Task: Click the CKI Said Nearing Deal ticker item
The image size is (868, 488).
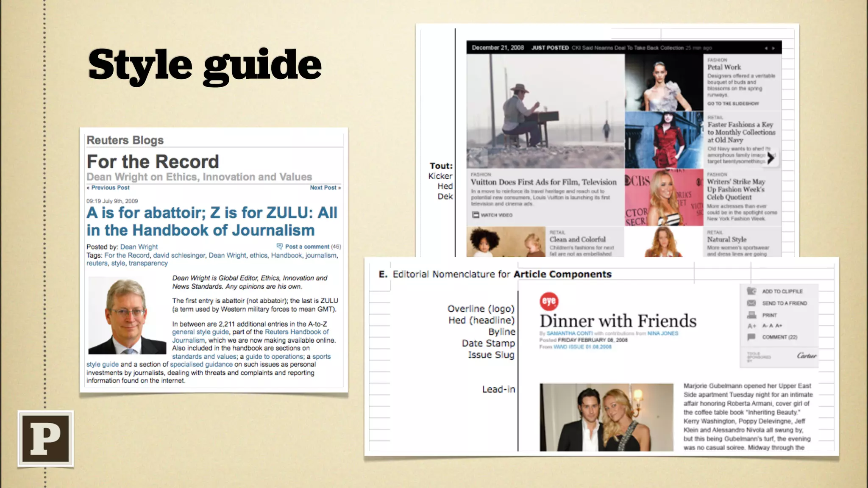Action: [x=628, y=48]
